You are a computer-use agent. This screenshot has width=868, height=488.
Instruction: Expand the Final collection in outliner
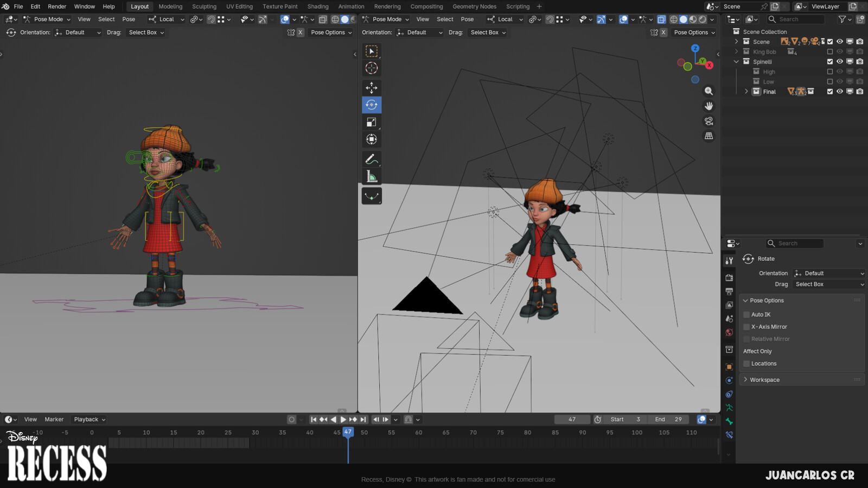746,92
